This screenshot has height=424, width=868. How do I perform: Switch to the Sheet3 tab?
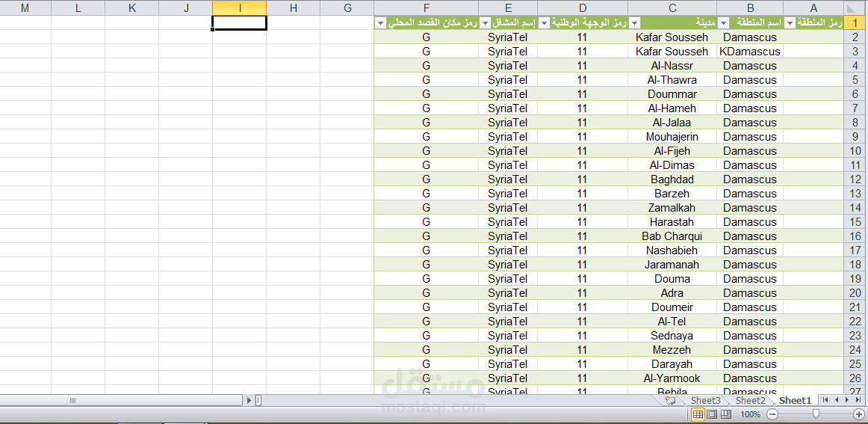[706, 400]
